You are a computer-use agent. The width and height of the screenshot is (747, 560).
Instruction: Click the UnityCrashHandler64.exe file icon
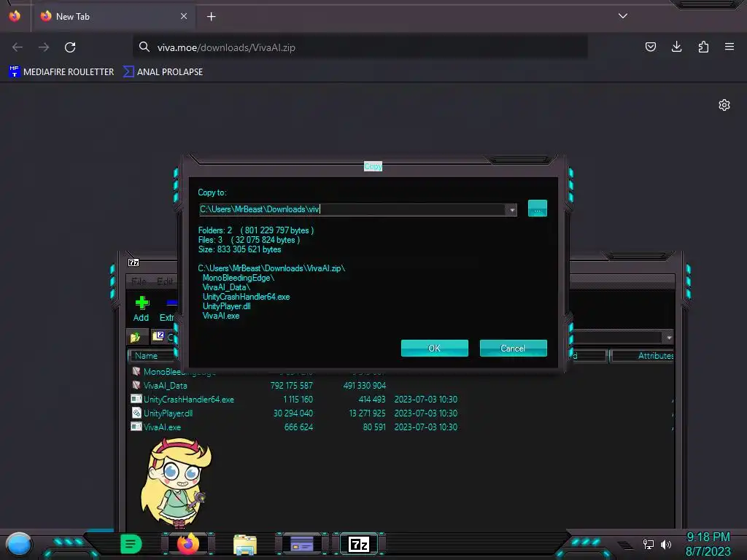click(x=136, y=399)
